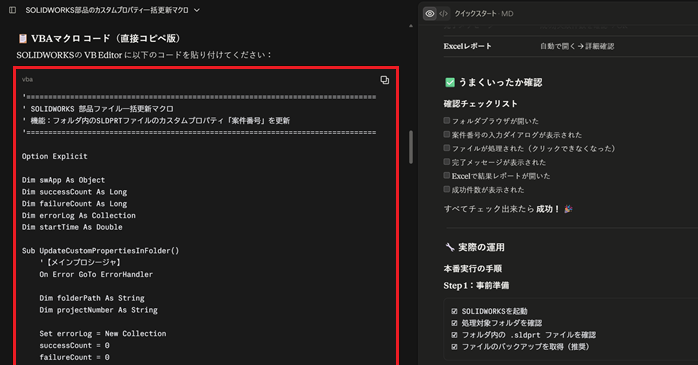Viewport: 698px width, 365px height.
Task: Click the line Dim successCount As Long
Action: point(74,192)
